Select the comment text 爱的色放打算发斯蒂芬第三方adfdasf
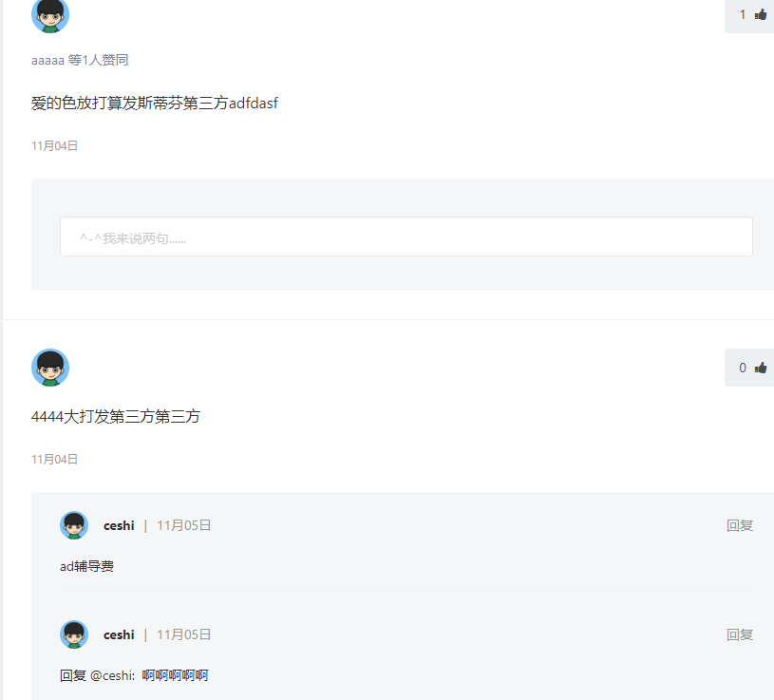 pyautogui.click(x=155, y=104)
